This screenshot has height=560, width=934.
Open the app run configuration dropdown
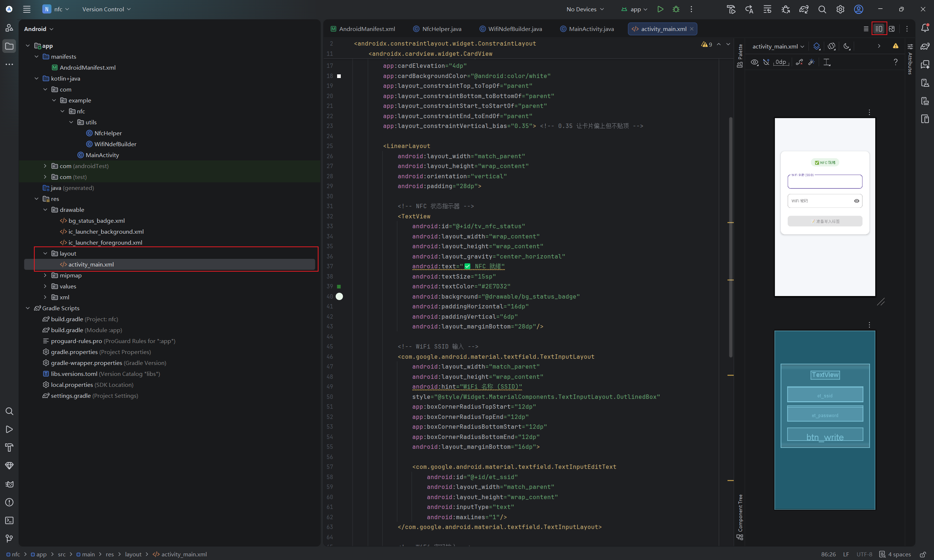pyautogui.click(x=634, y=9)
